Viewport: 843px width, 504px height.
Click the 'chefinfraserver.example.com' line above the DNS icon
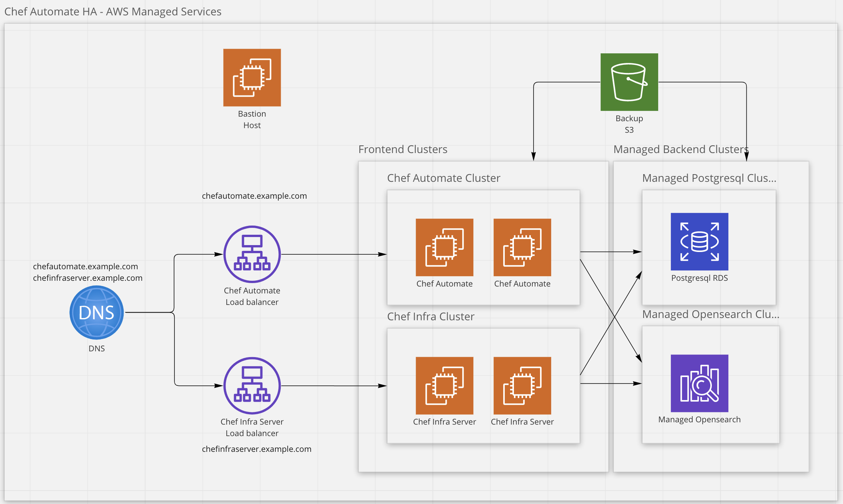coord(88,278)
